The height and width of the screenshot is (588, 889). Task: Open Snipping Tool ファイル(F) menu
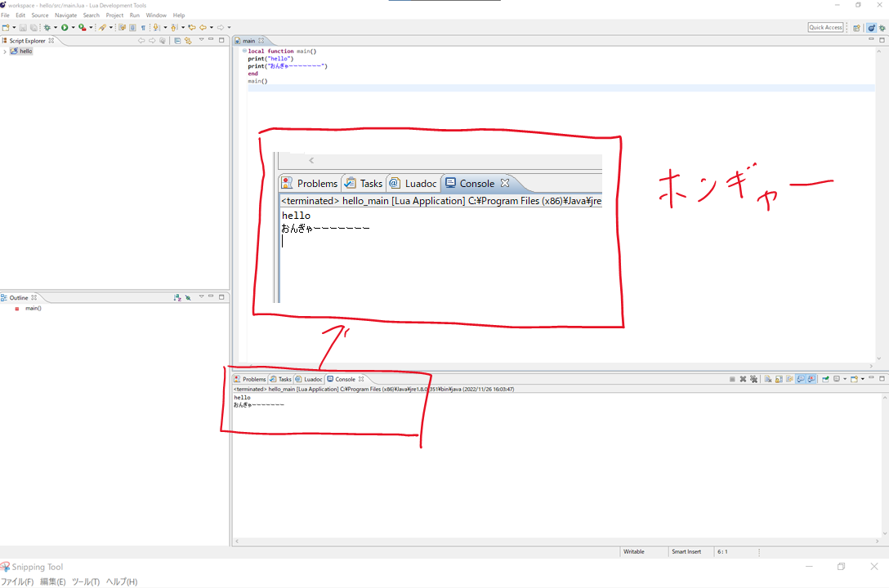click(17, 581)
